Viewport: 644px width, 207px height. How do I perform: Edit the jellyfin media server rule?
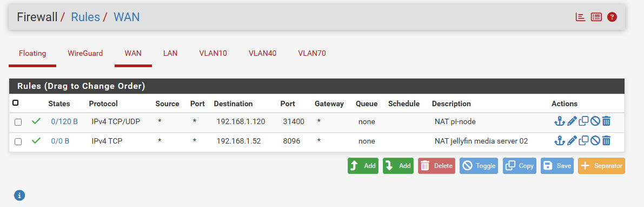pyautogui.click(x=572, y=141)
